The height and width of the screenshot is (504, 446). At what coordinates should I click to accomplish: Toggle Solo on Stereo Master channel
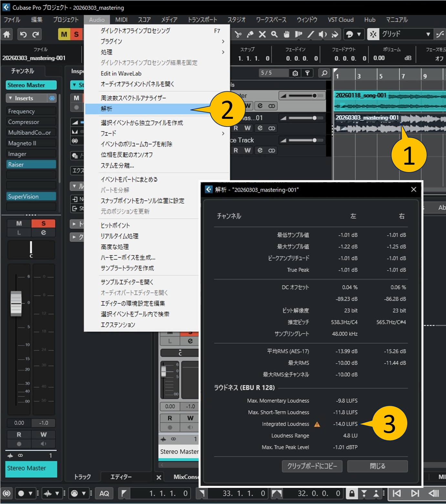tap(43, 223)
